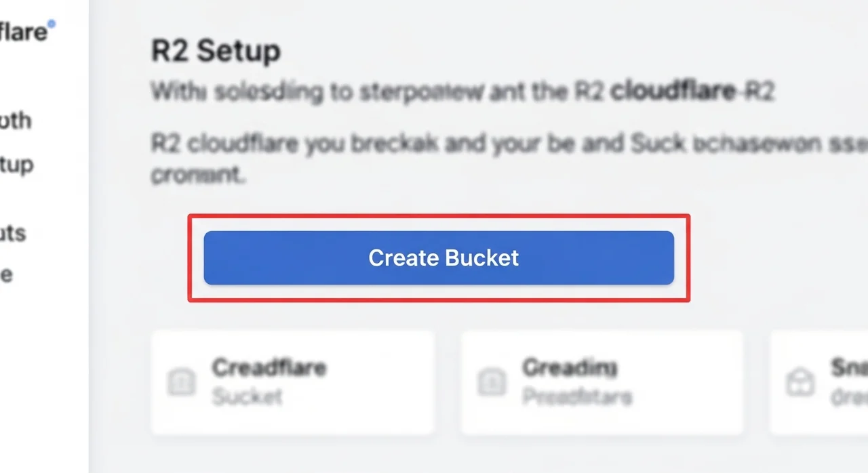Screen dimensions: 868x473
Task: Select the bottom sidebar item ending in 'e'
Action: [7, 274]
